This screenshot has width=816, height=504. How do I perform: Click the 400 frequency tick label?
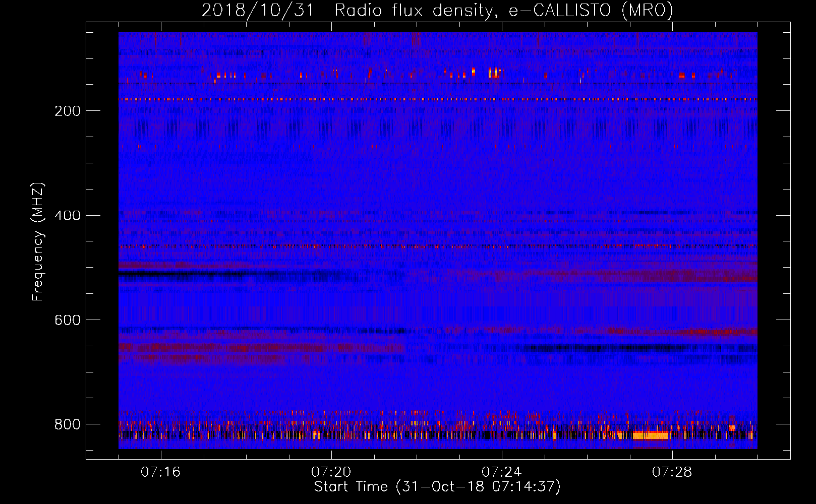68,216
